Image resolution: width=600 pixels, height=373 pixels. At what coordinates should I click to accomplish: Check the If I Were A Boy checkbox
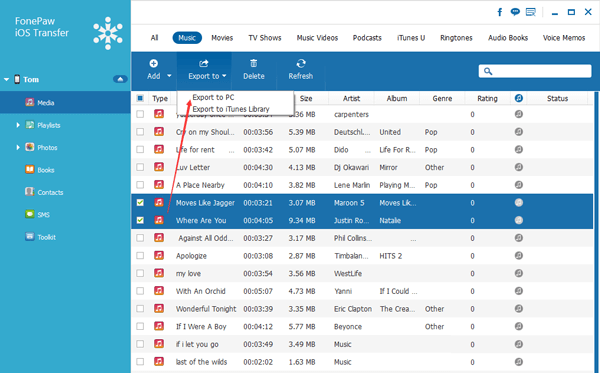(x=140, y=326)
